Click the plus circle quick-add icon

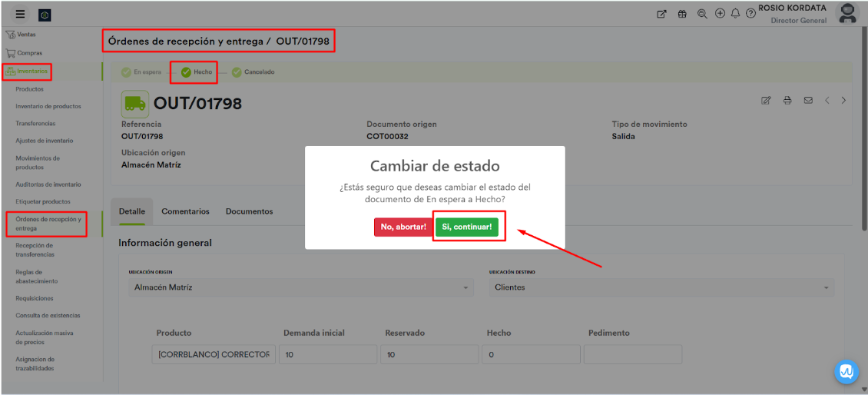pos(720,14)
